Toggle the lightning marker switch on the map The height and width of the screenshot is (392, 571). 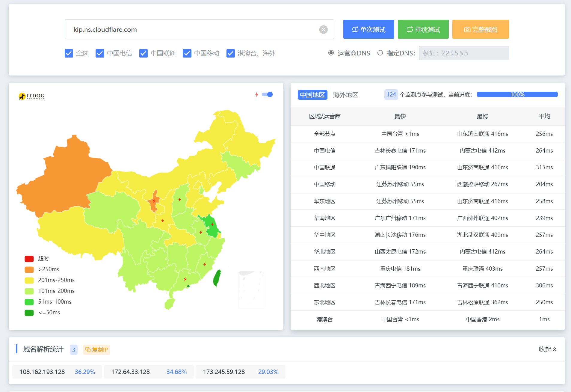pyautogui.click(x=267, y=94)
